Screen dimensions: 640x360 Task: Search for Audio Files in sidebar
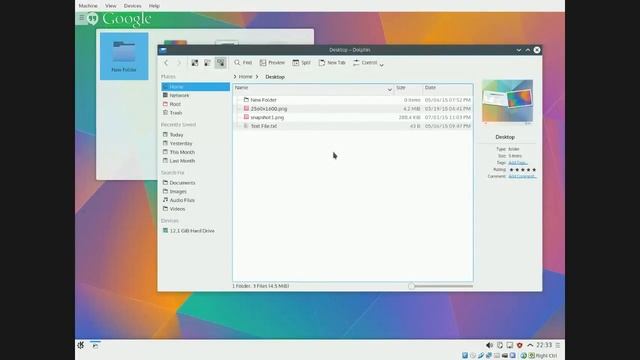[x=196, y=200]
